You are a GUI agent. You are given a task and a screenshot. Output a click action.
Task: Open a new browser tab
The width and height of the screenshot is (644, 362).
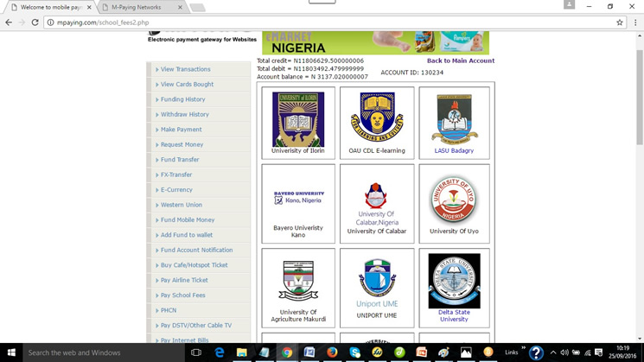198,8
